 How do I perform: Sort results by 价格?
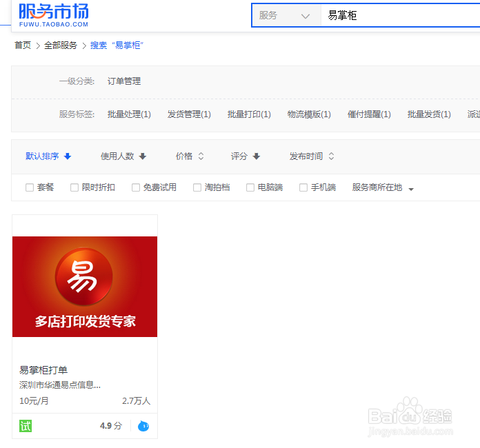[184, 156]
